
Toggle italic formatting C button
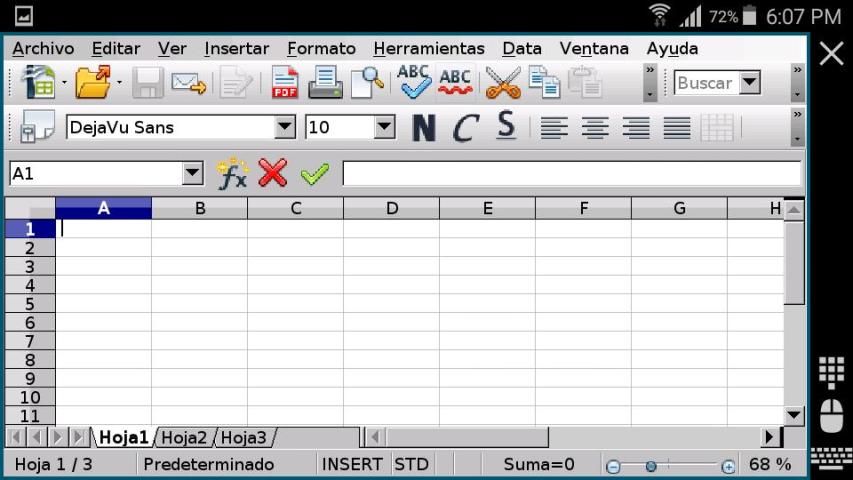click(x=465, y=127)
